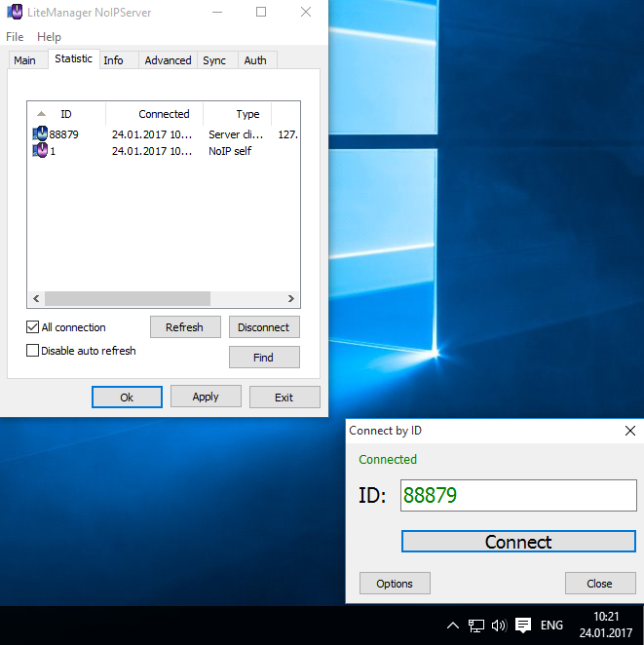
Task: Open Options in Connect by ID
Action: coord(395,584)
